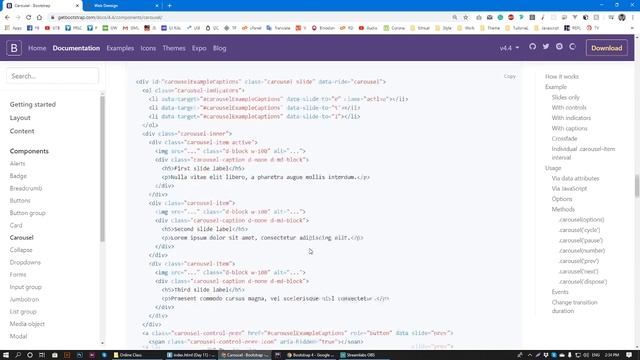
Task: Expand the v4.4 version dropdown
Action: 509,48
